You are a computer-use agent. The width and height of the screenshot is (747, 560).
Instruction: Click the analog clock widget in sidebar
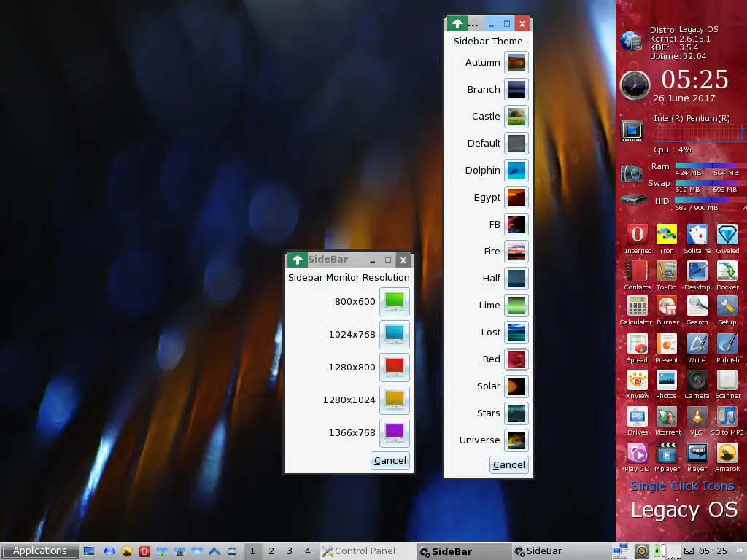click(635, 85)
